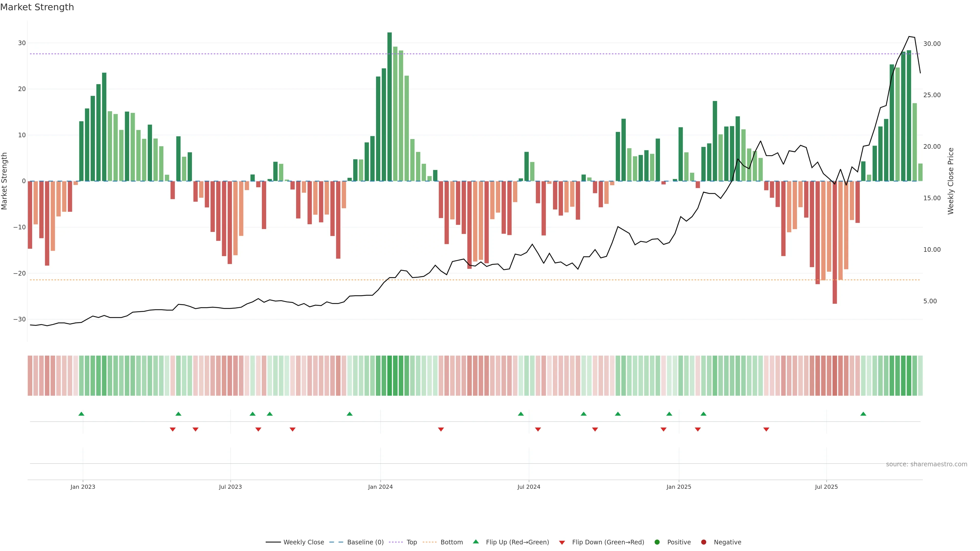Viewport: 980px width, 551px height.
Task: Select the first red flip-down triangle marker
Action: coord(173,429)
